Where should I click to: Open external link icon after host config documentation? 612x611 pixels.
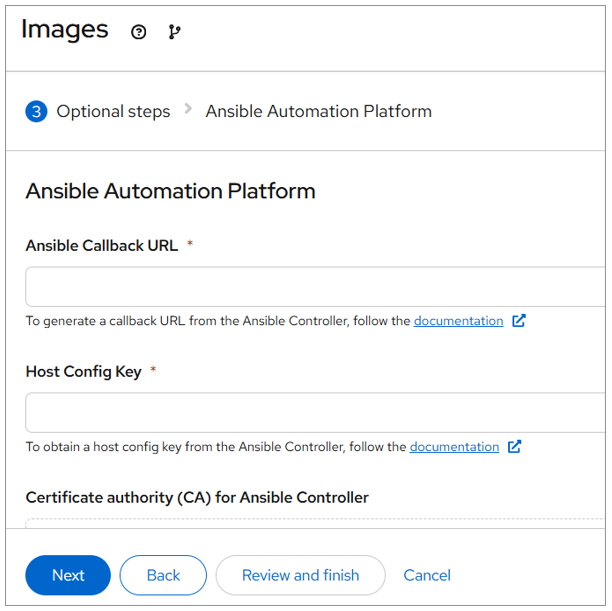tap(514, 447)
